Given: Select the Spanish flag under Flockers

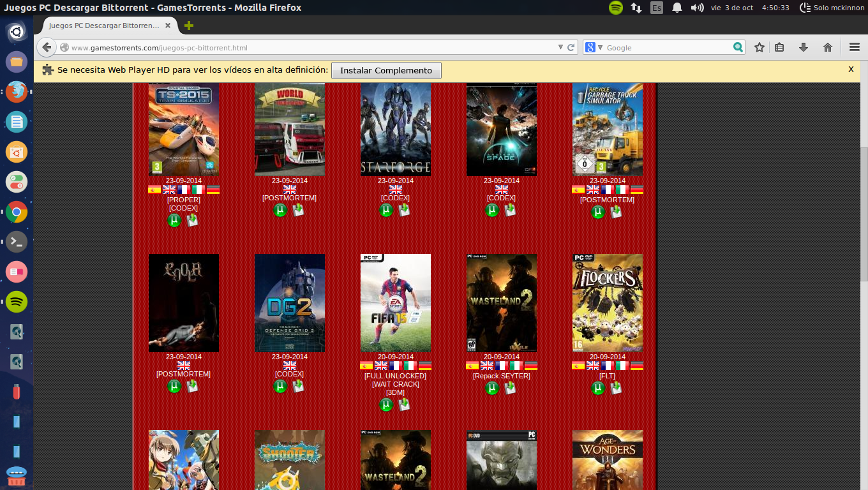Looking at the screenshot, I should point(578,365).
